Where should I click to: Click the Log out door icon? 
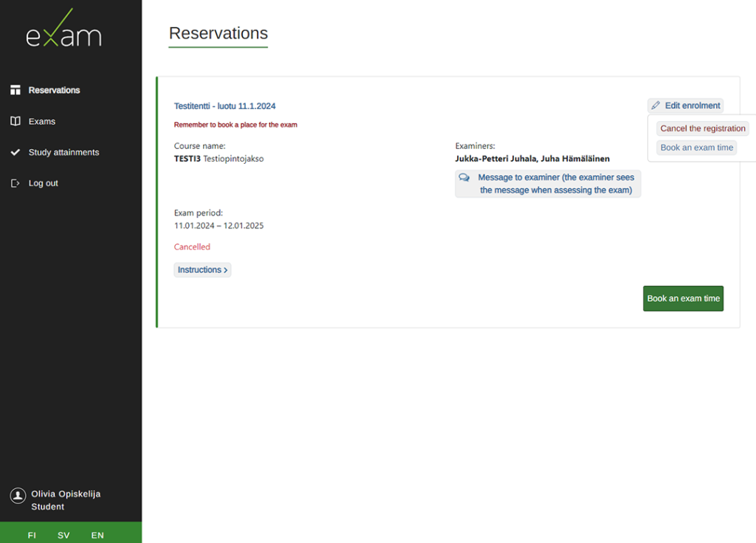point(16,183)
